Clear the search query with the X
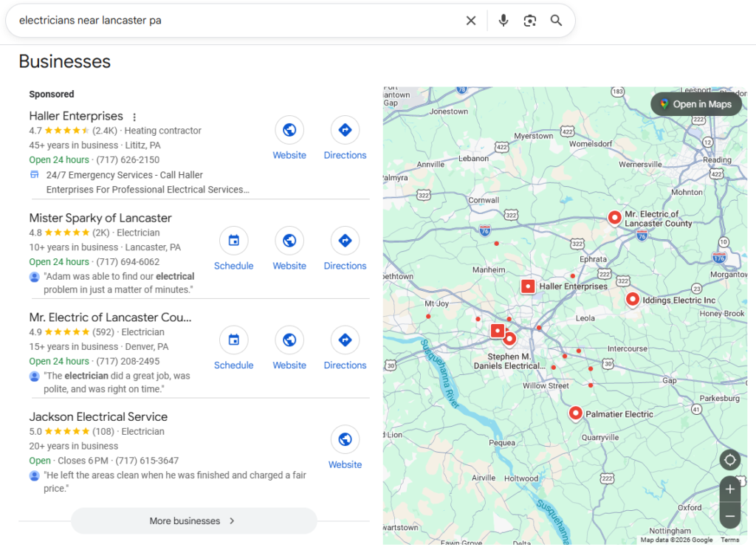The height and width of the screenshot is (550, 756). [x=471, y=20]
